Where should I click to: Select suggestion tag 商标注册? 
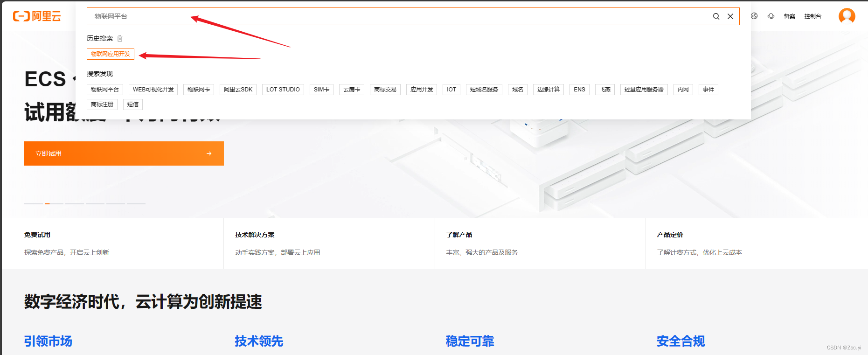tap(102, 104)
